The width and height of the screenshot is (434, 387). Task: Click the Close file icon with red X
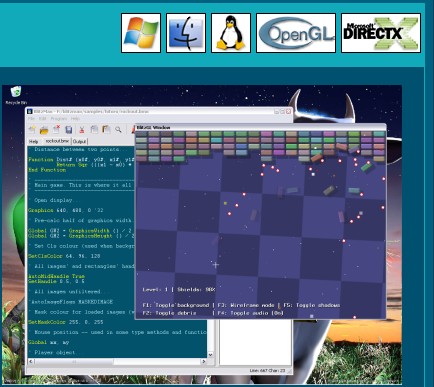click(56, 130)
